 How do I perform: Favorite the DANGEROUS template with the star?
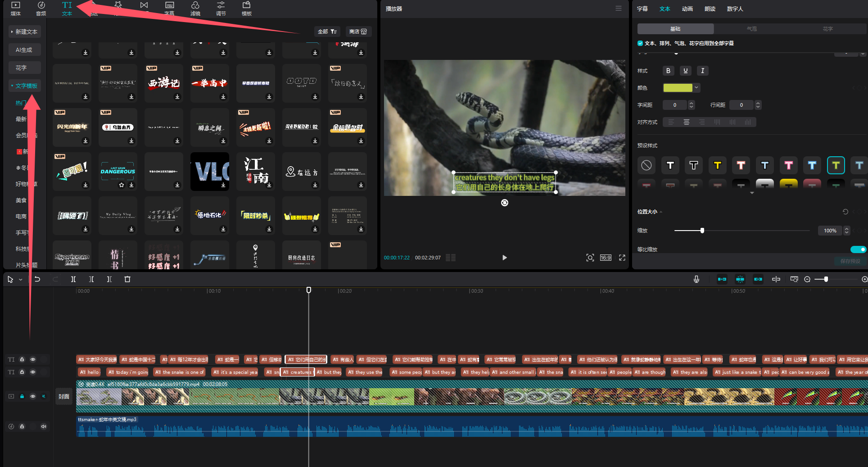coord(122,185)
